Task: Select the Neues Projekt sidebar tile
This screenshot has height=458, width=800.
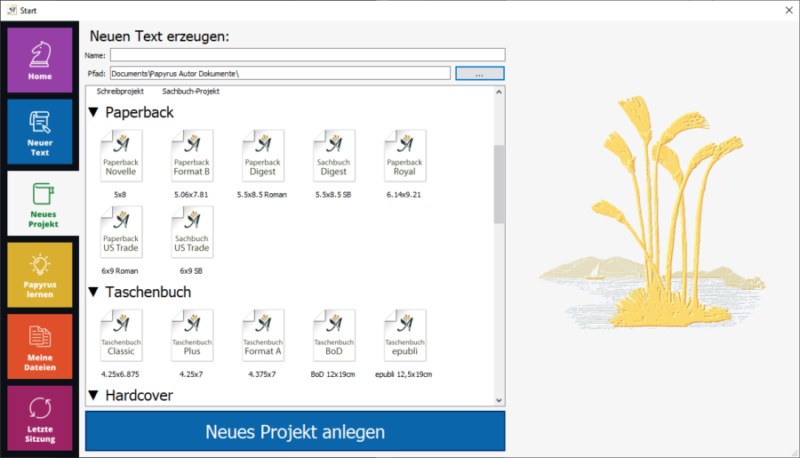Action: tap(43, 203)
